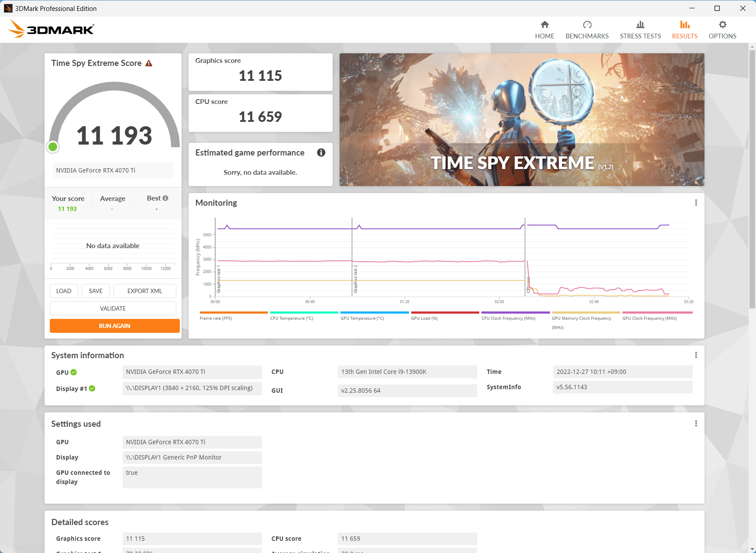Switch to the HOME tab label

coord(545,36)
